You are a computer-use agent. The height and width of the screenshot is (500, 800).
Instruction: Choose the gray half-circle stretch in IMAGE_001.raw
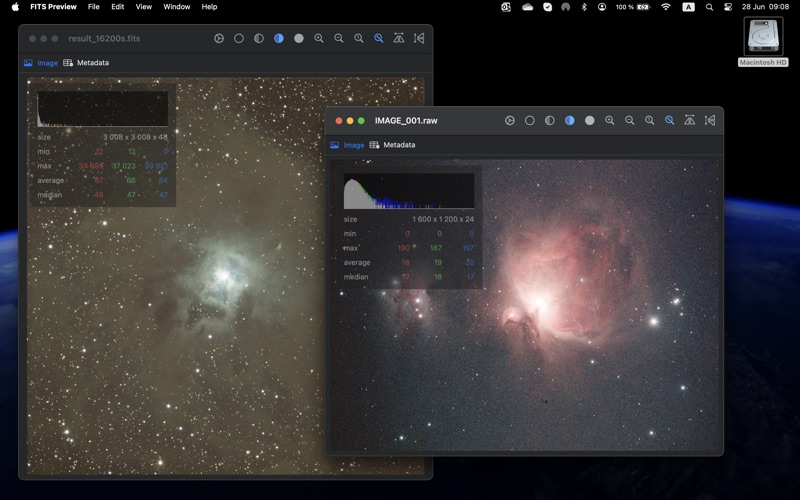(549, 120)
